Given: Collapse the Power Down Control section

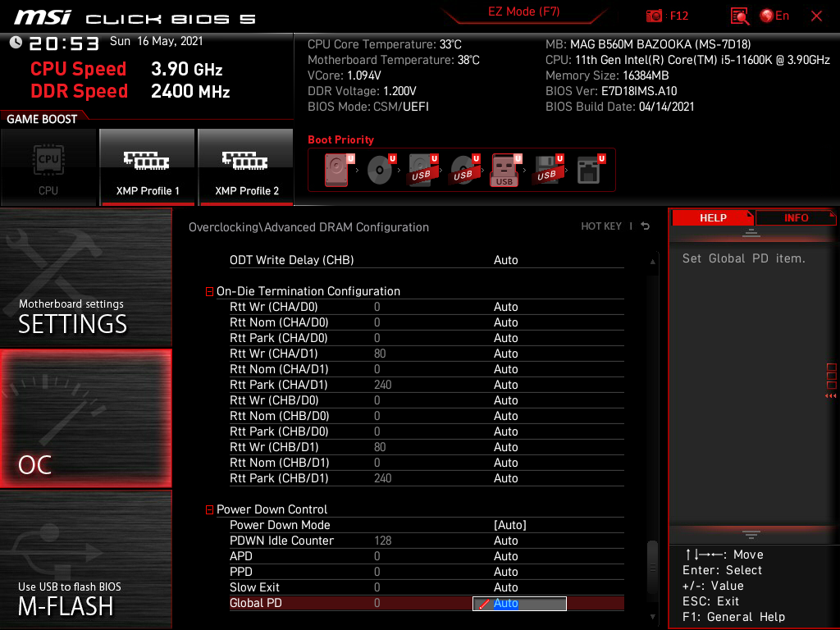Looking at the screenshot, I should click(x=209, y=509).
